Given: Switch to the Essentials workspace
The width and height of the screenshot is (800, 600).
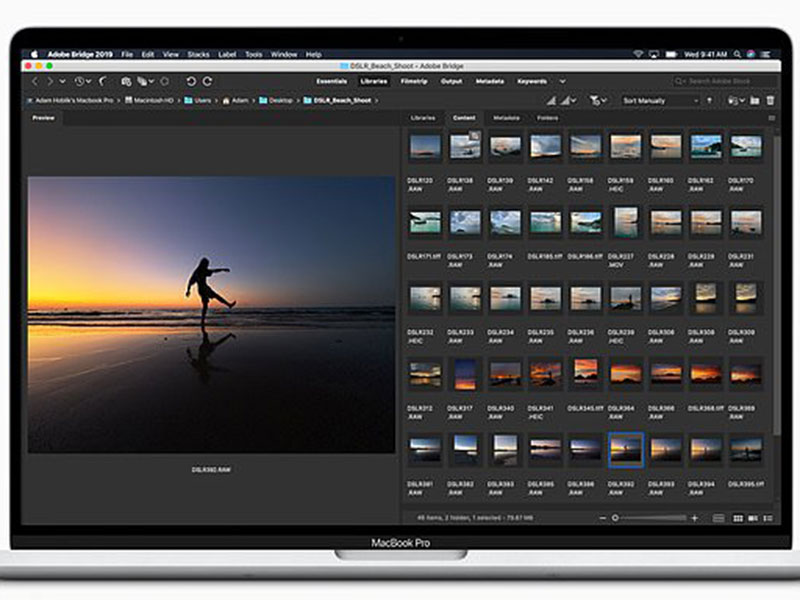Looking at the screenshot, I should 332,82.
